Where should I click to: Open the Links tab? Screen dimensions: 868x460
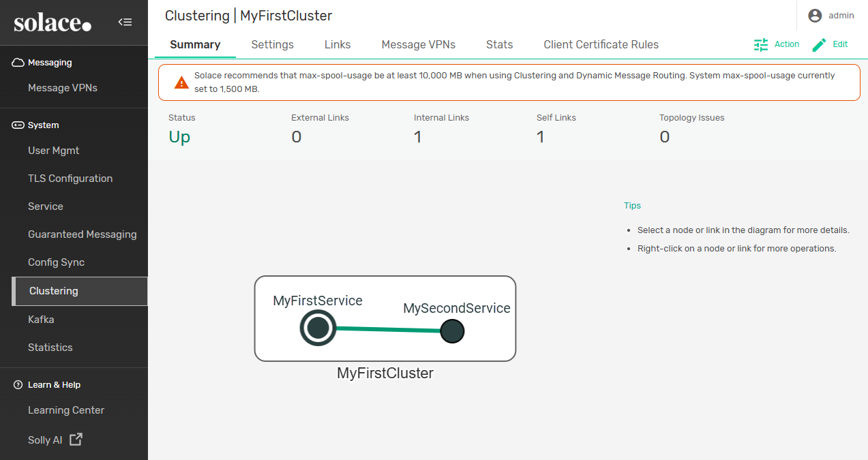click(338, 44)
